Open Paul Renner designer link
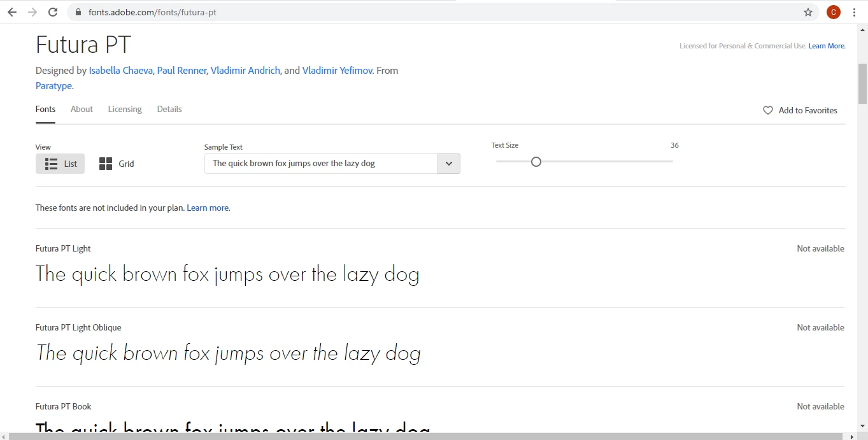868x440 pixels. point(181,71)
